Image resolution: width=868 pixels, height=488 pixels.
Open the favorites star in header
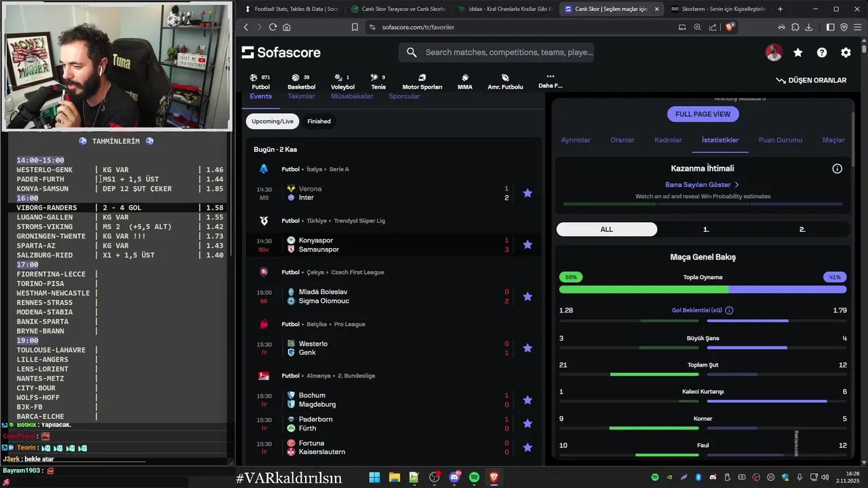(x=798, y=52)
